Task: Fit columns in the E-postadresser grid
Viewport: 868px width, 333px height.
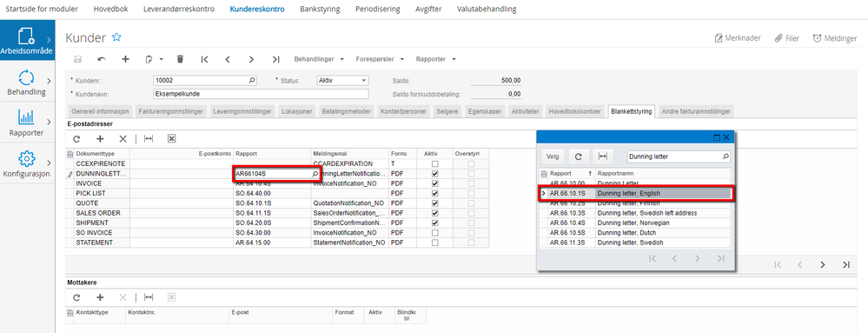Action: click(x=149, y=138)
